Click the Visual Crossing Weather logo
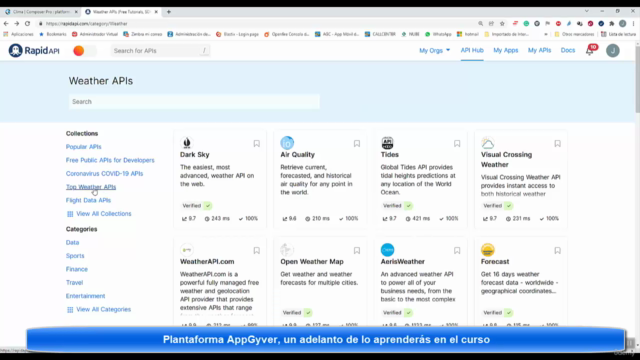The width and height of the screenshot is (640, 360). tap(488, 143)
